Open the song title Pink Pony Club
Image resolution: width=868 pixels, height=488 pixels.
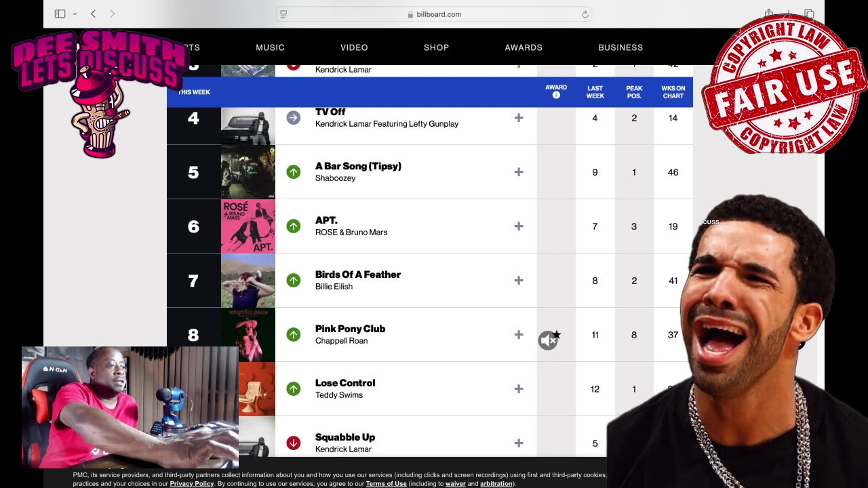(x=350, y=329)
